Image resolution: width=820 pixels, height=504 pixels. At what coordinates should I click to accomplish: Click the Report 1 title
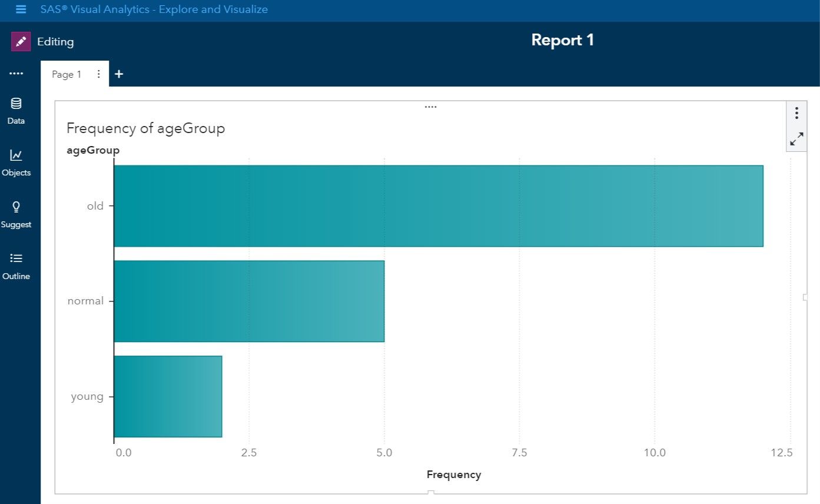tap(562, 40)
